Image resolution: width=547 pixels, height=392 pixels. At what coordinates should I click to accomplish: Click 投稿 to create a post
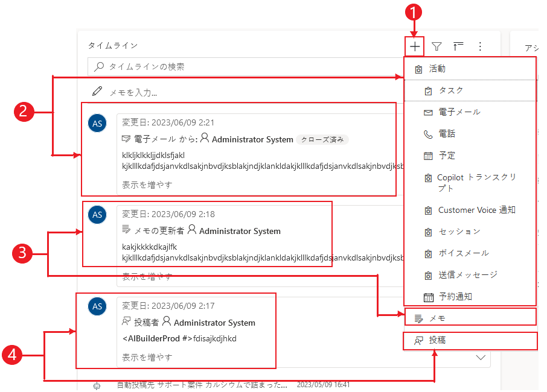pyautogui.click(x=435, y=341)
